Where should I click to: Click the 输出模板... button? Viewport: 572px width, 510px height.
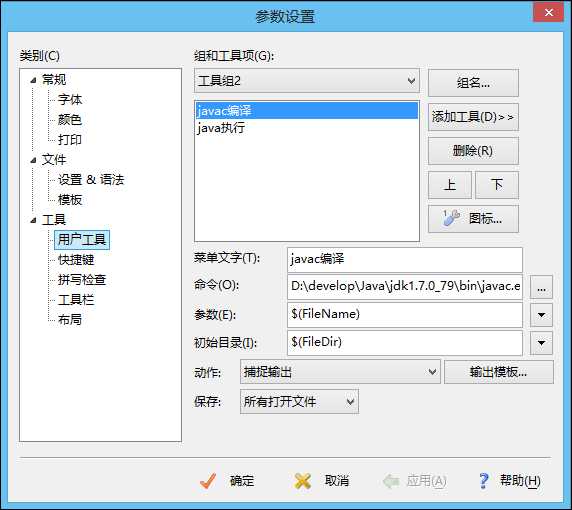499,372
